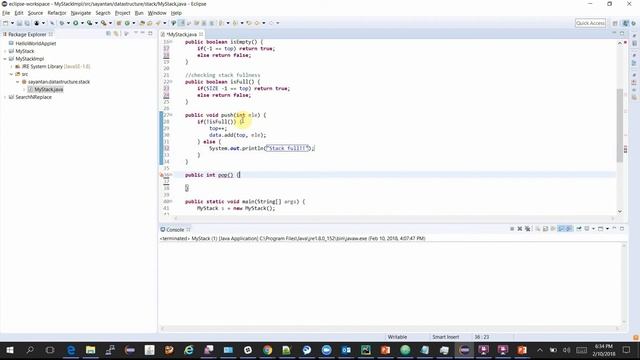Select the HelloWorldApplet project
The height and width of the screenshot is (360, 640).
pyautogui.click(x=36, y=43)
